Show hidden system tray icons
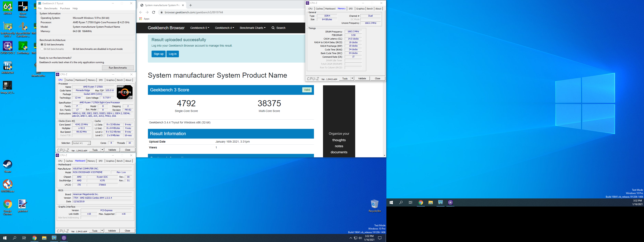The height and width of the screenshot is (242, 644). coord(351,238)
